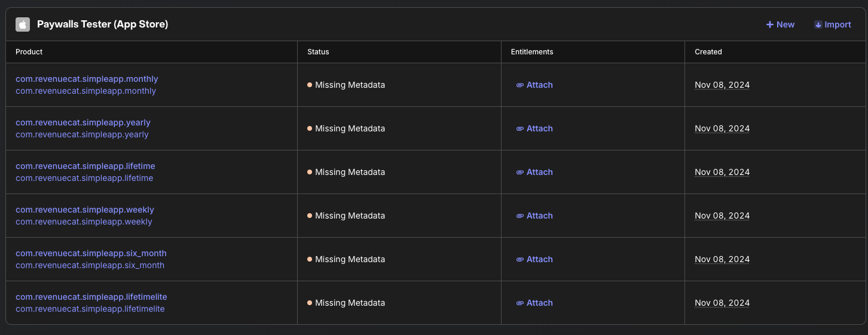
Task: Open the com.revenuecat.simpleapp.monthly product link
Action: 87,79
